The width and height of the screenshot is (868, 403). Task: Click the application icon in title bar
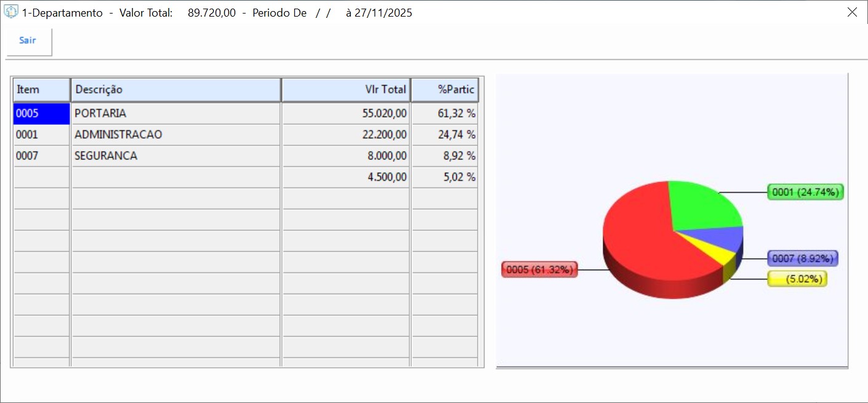point(11,12)
